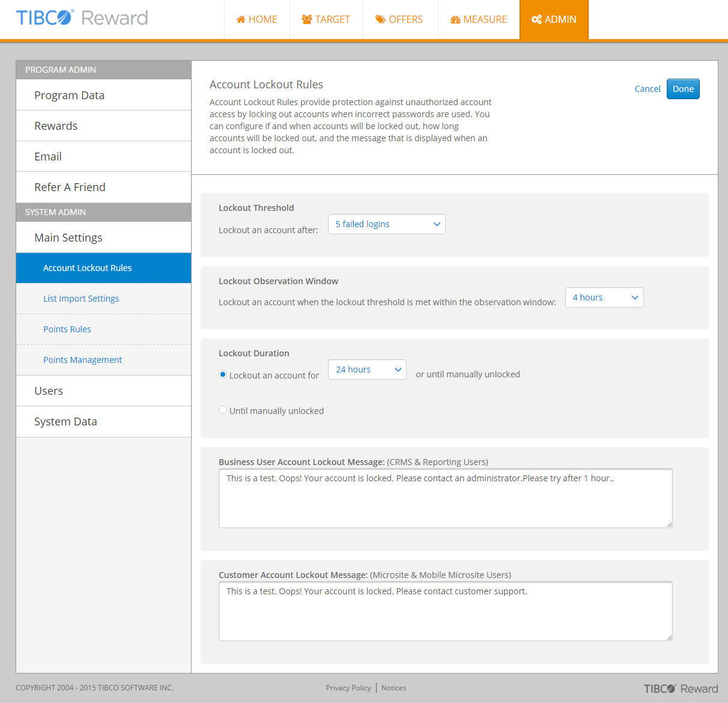Select the ADMIN tab label
728x703 pixels.
560,20
